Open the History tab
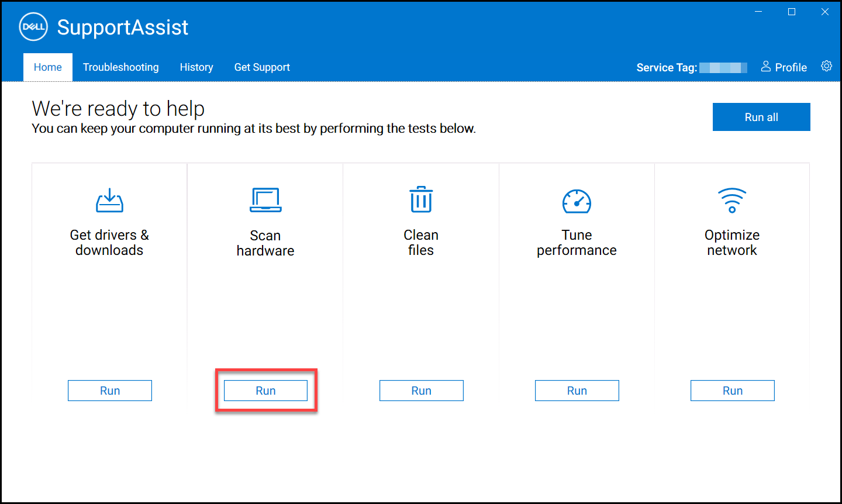This screenshot has height=504, width=842. point(196,67)
